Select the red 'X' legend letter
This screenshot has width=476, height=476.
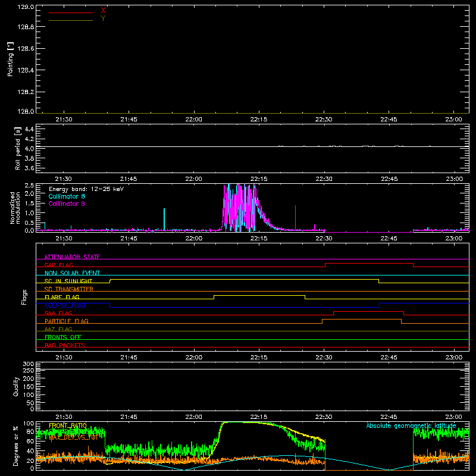pos(103,10)
